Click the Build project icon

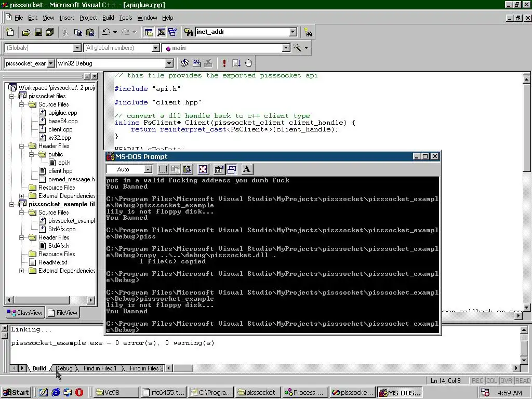coord(196,63)
